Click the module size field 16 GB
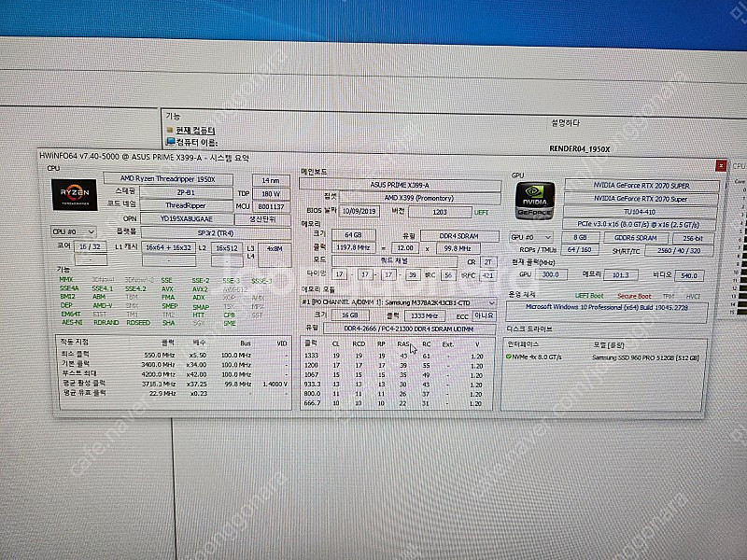Viewport: 747px width, 560px height. (x=350, y=315)
